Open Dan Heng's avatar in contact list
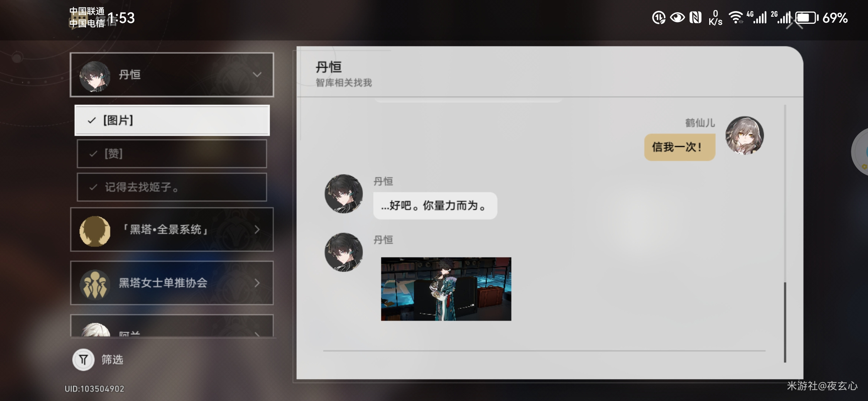 click(x=95, y=76)
